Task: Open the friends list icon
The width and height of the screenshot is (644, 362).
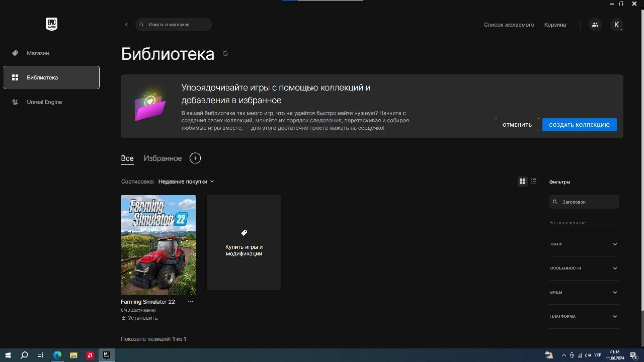Action: tap(595, 24)
